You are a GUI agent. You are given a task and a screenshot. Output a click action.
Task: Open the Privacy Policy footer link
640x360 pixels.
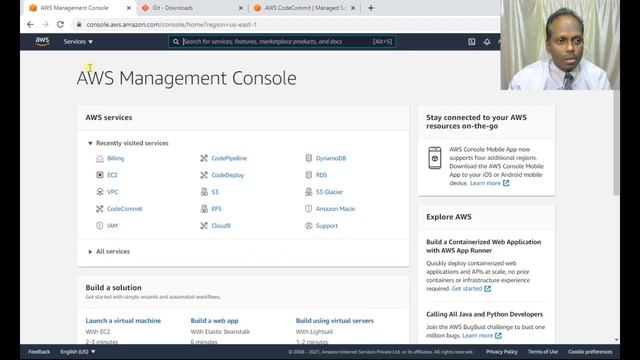click(x=502, y=352)
